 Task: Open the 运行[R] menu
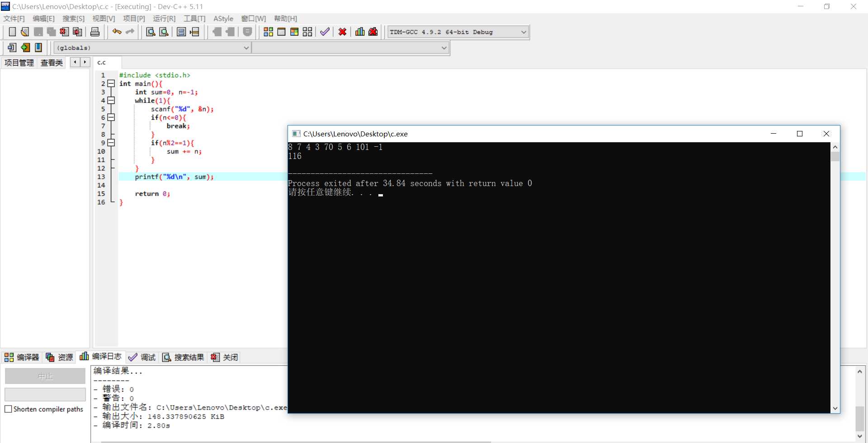[164, 19]
